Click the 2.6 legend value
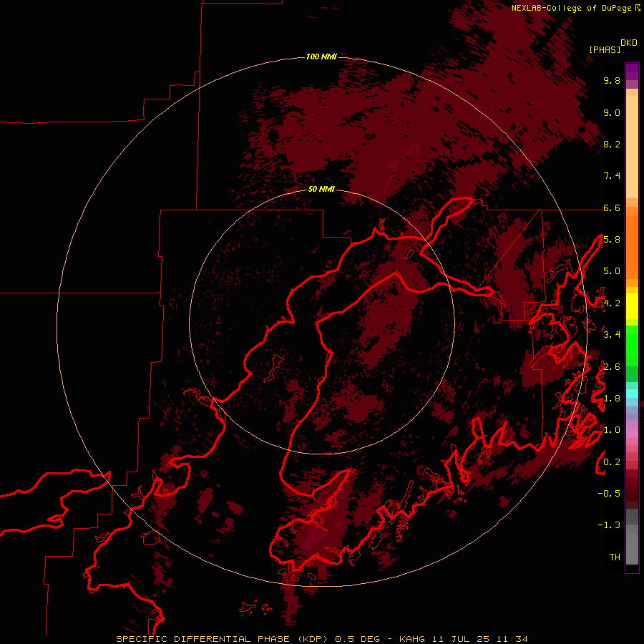This screenshot has width=644, height=644. pos(612,366)
